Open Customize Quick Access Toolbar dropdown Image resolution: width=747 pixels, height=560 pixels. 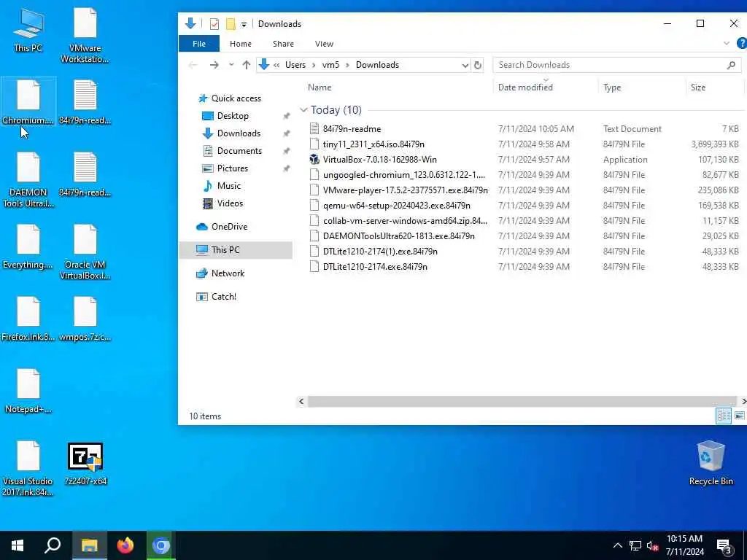[244, 24]
